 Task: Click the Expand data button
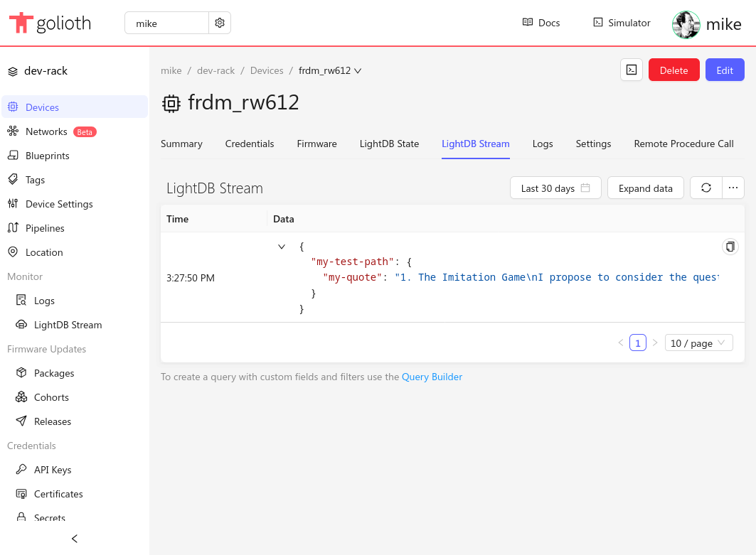(645, 188)
